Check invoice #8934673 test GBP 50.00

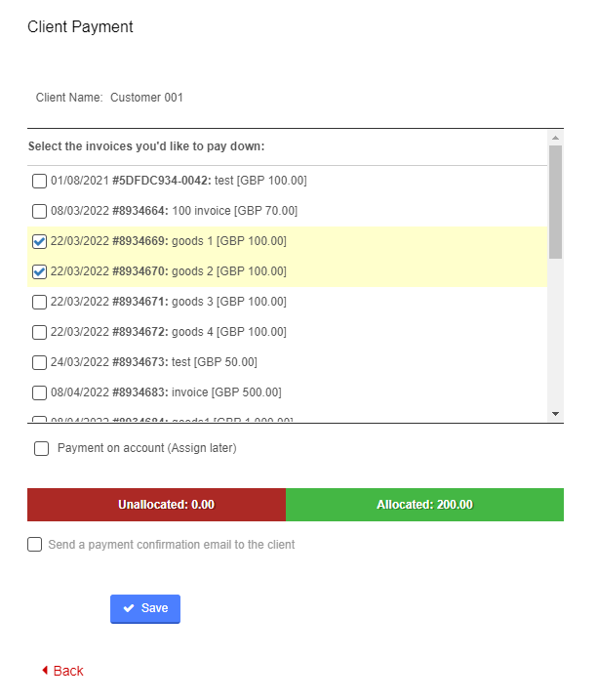39,362
